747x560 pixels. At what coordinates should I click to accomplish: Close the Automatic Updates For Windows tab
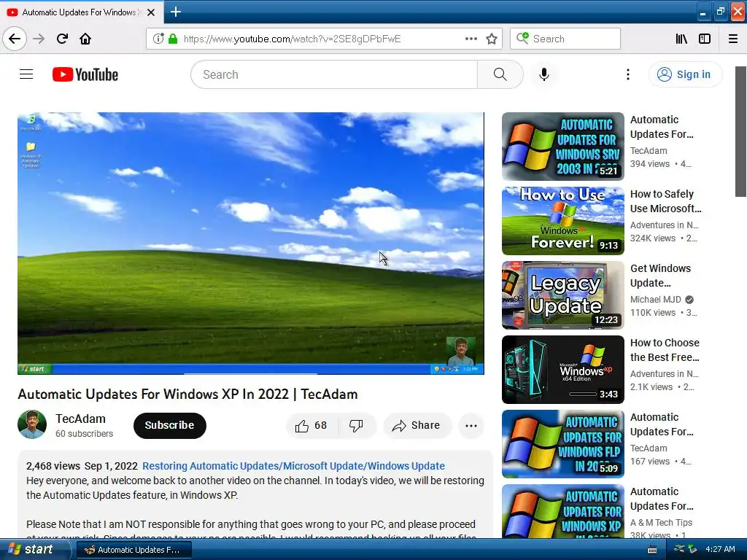click(x=151, y=12)
